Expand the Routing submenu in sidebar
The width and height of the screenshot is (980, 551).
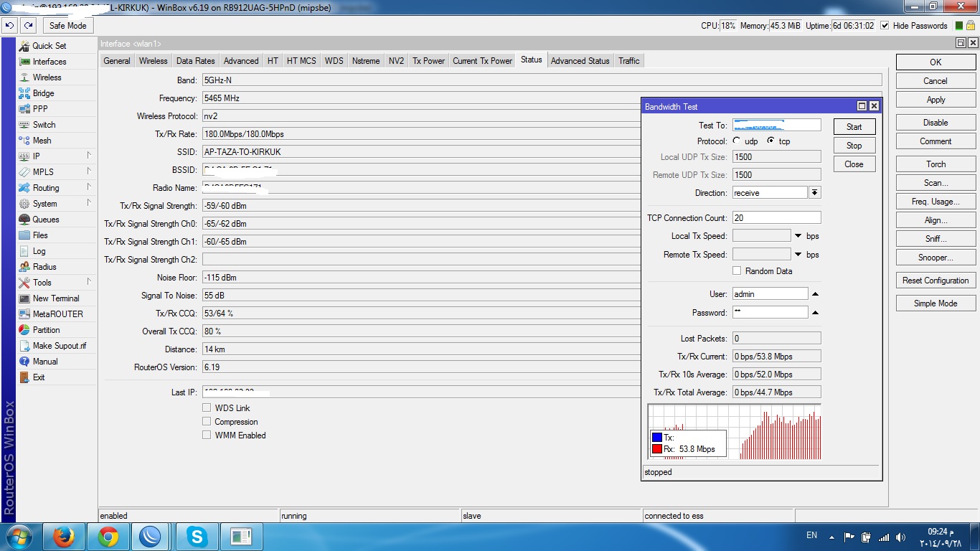(89, 187)
